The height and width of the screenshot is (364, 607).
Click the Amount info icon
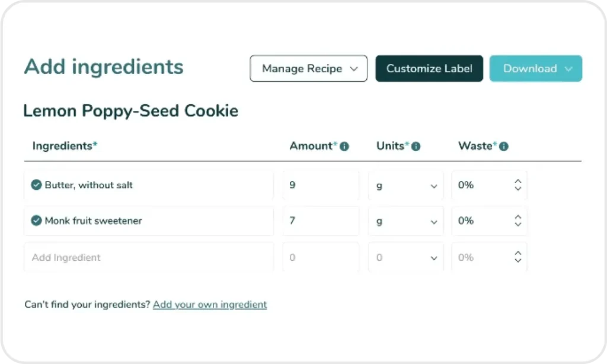click(344, 146)
